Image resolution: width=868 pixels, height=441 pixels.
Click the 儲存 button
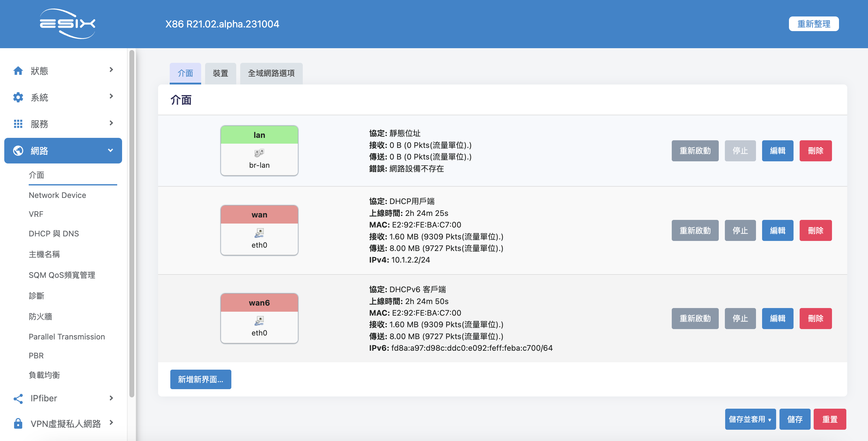pyautogui.click(x=794, y=419)
